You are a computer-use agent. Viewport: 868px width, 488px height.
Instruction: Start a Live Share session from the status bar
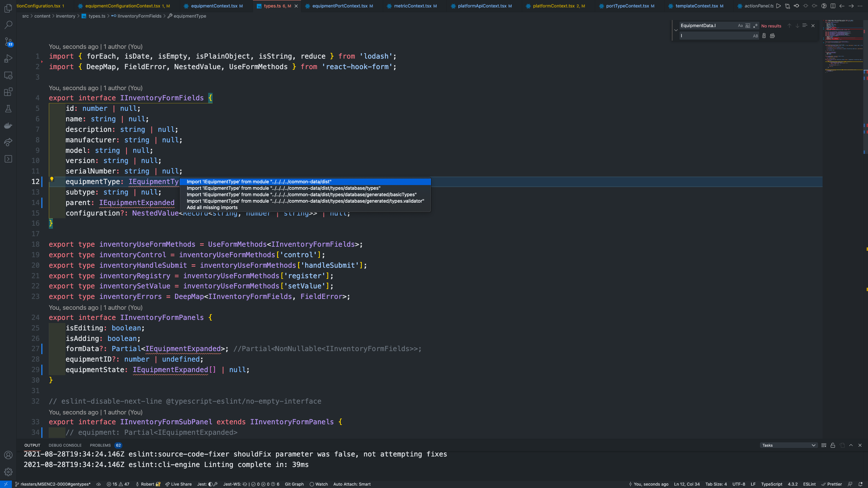pyautogui.click(x=179, y=484)
